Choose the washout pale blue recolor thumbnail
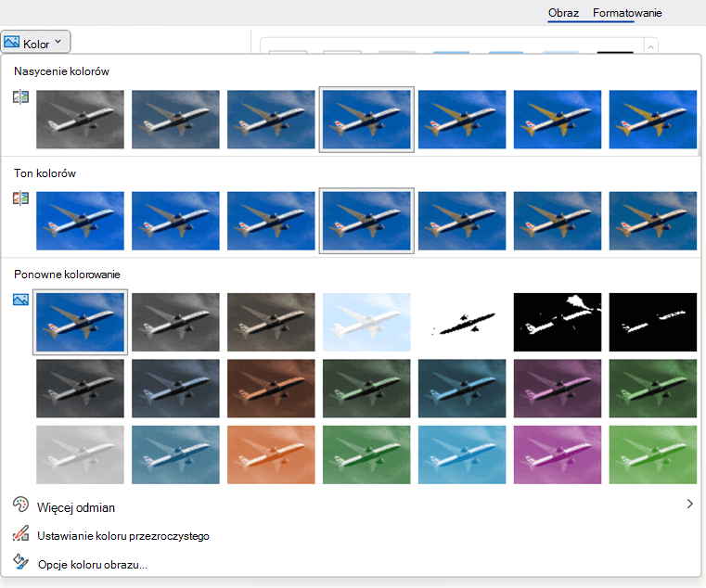This screenshot has height=588, width=706. (x=366, y=322)
